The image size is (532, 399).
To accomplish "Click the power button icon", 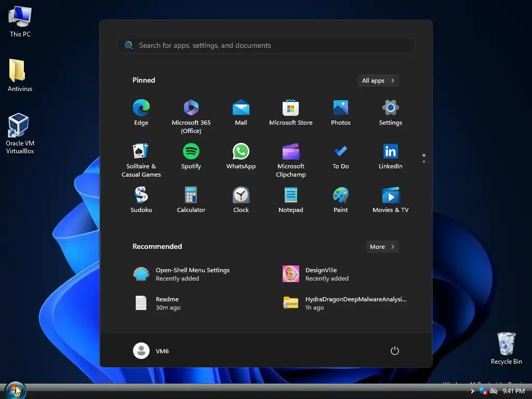I will click(x=395, y=351).
